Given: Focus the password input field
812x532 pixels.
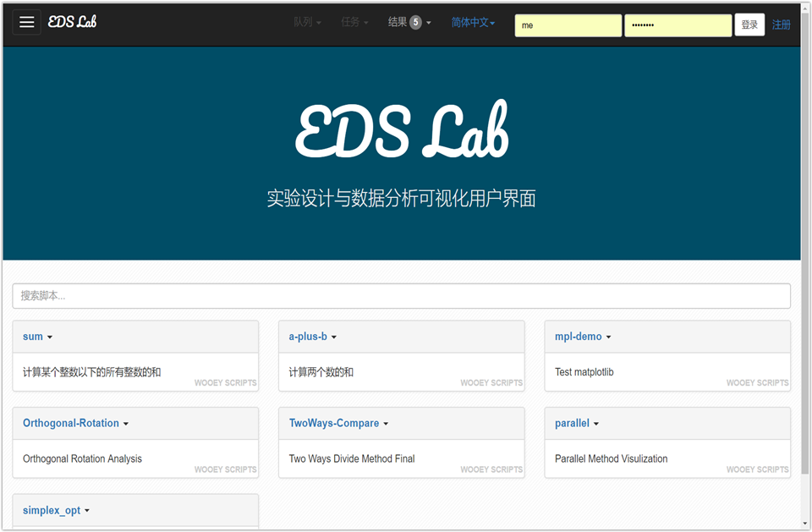Looking at the screenshot, I should click(678, 25).
